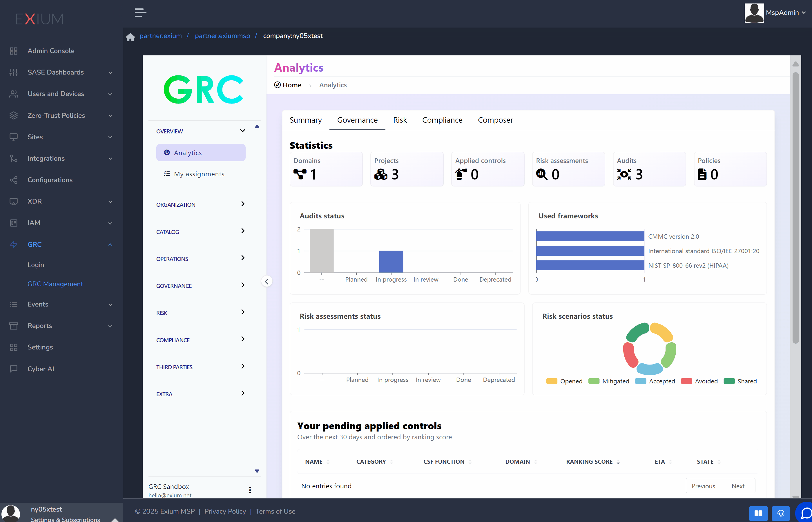Click the Accepted color swatch legend
Screen dimensions: 812x522
[x=640, y=381]
